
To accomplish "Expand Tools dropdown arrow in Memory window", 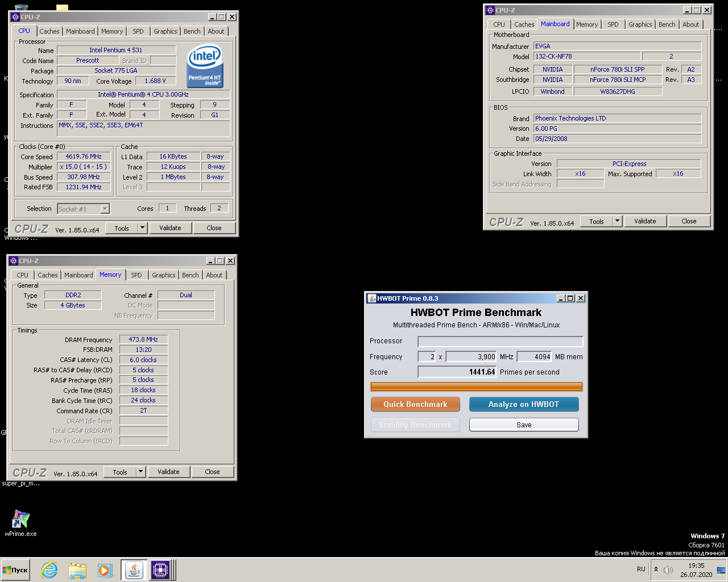I will pyautogui.click(x=140, y=472).
